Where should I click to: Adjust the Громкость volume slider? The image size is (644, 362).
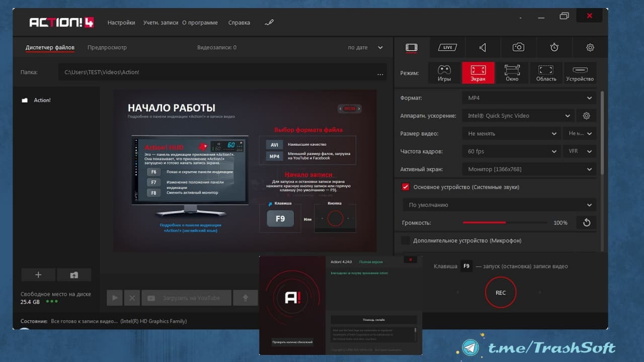point(505,223)
